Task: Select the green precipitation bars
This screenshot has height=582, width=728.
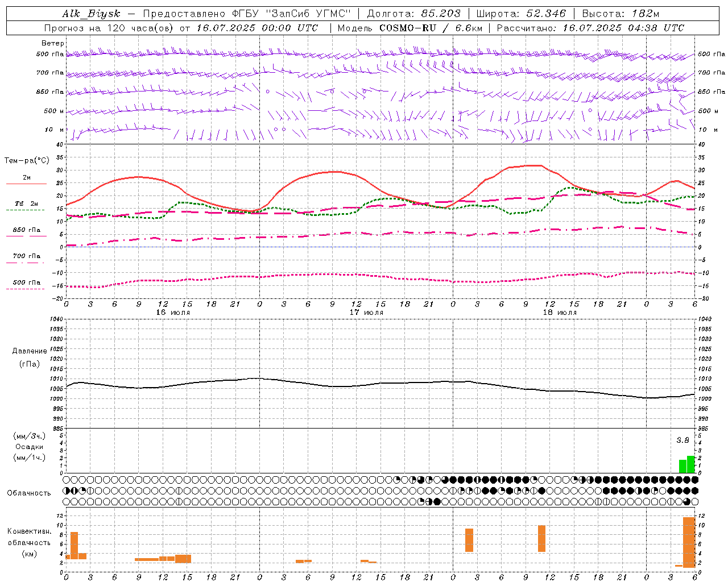Action: pos(687,464)
